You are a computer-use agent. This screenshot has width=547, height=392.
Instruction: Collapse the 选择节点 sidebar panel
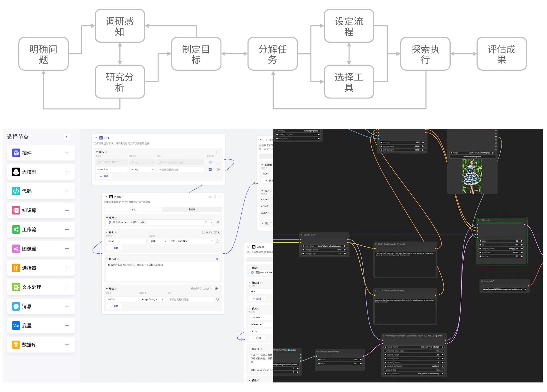click(67, 137)
